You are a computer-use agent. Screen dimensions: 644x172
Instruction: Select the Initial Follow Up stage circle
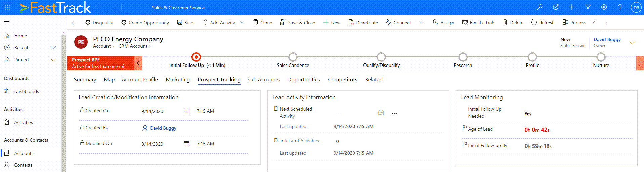196,57
